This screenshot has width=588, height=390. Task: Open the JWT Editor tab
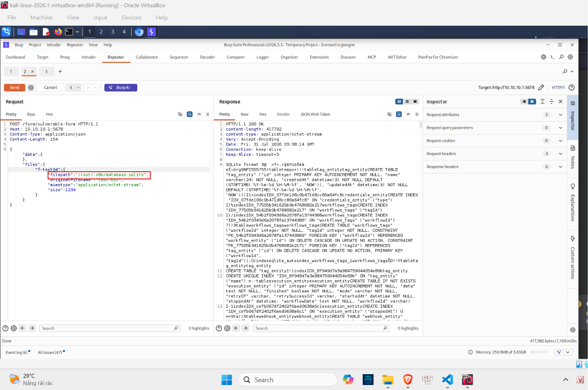[397, 57]
